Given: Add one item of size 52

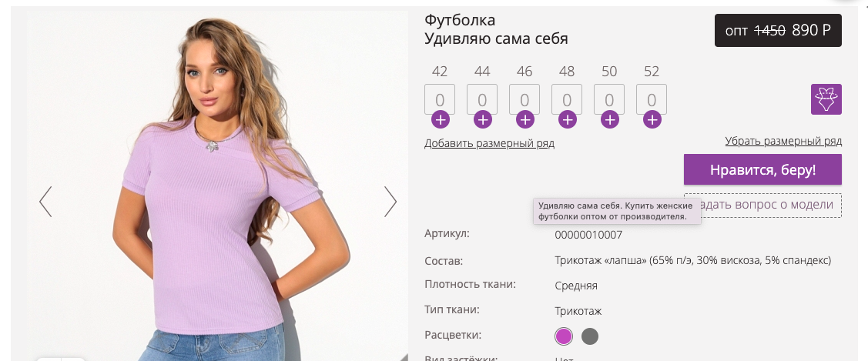Looking at the screenshot, I should coord(652,119).
